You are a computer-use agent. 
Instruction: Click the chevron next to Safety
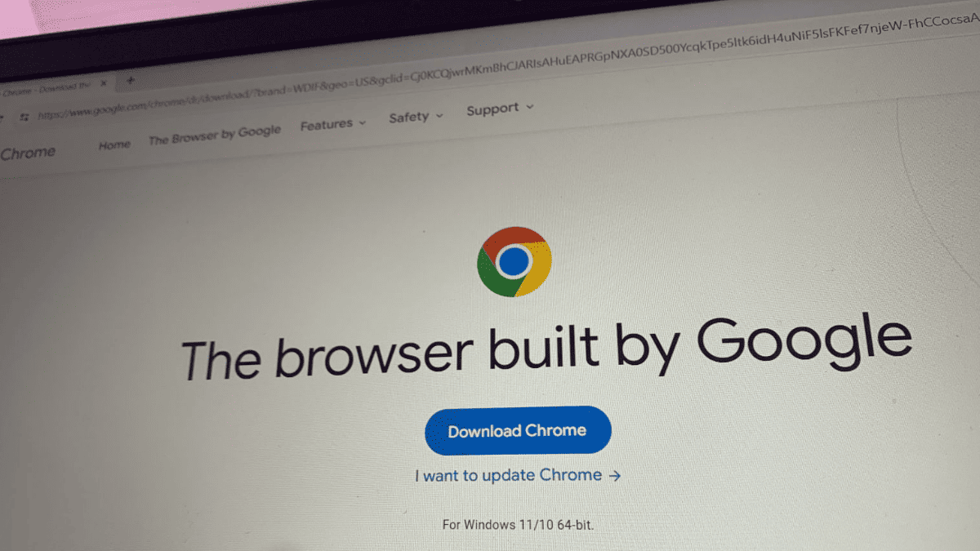tap(439, 115)
